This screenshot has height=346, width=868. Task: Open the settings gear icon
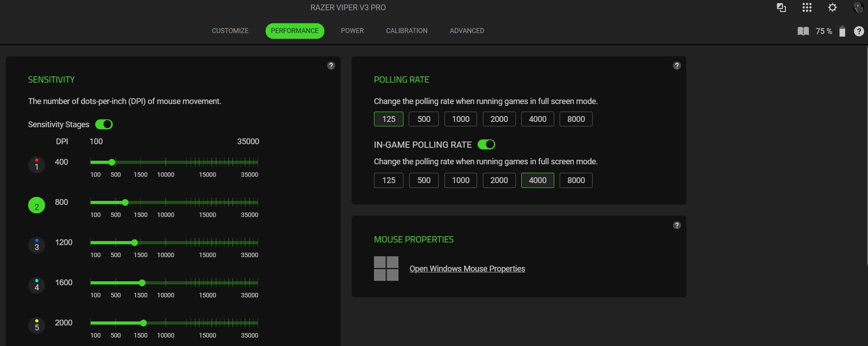coord(832,8)
